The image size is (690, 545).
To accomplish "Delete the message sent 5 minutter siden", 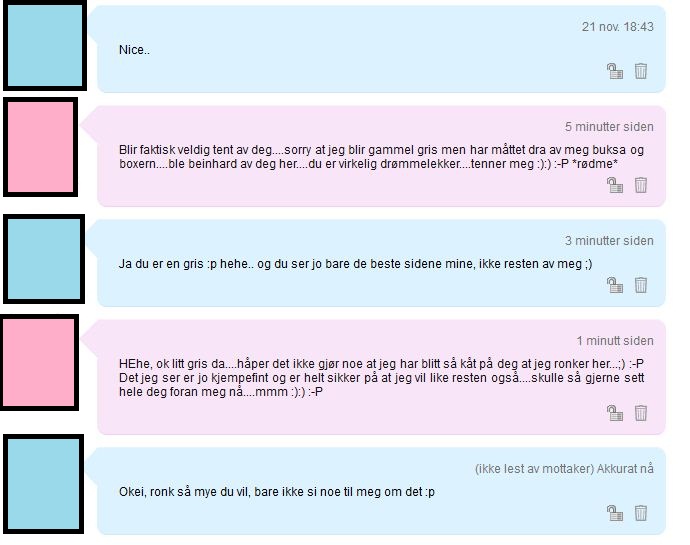I will click(640, 185).
